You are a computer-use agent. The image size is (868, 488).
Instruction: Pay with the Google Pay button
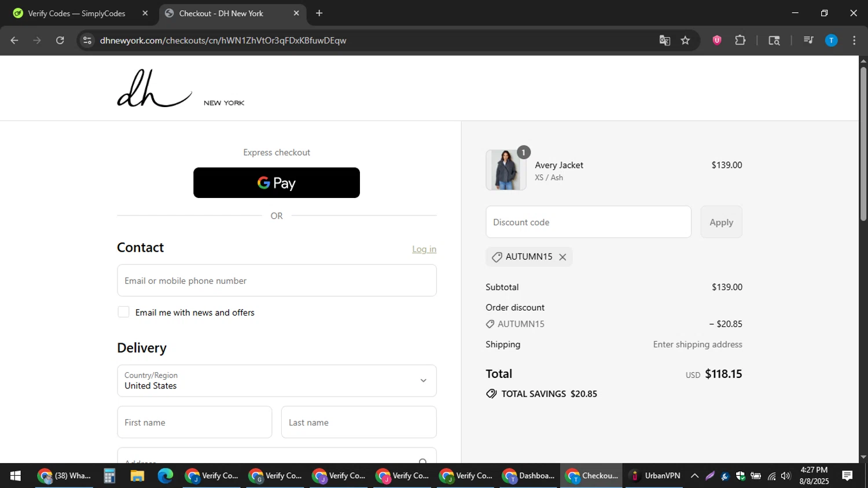pos(277,183)
